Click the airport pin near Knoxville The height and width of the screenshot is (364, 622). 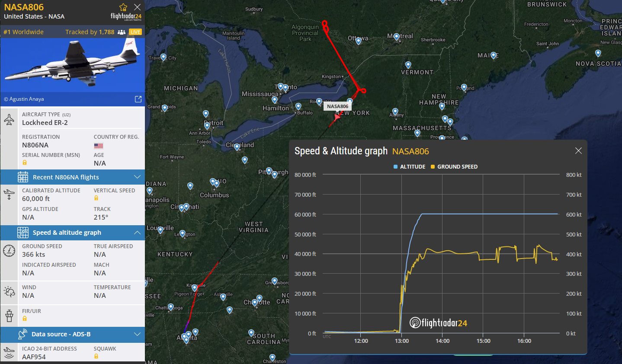(194, 287)
